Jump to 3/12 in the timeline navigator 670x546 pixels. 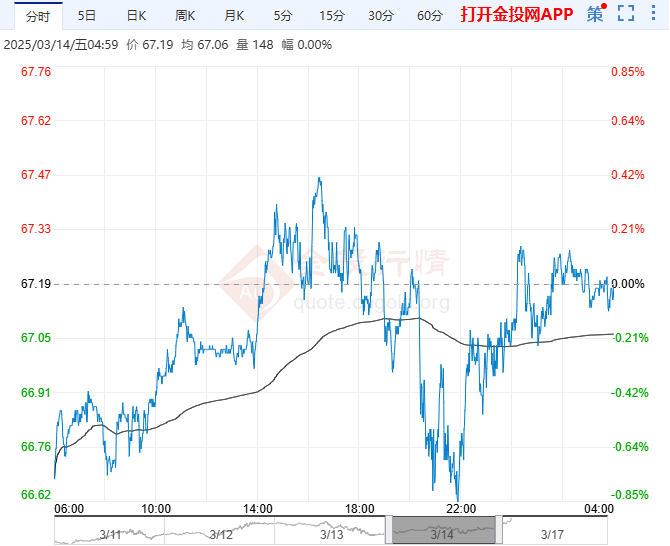221,535
